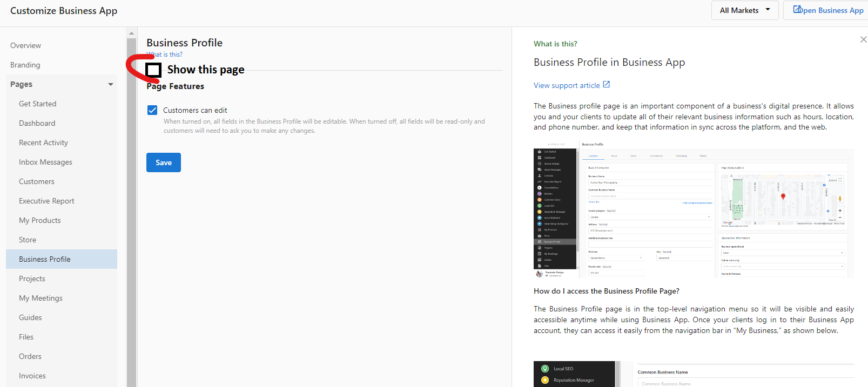Screen dimensions: 868x387
Task: Open the View support article link
Action: (567, 85)
